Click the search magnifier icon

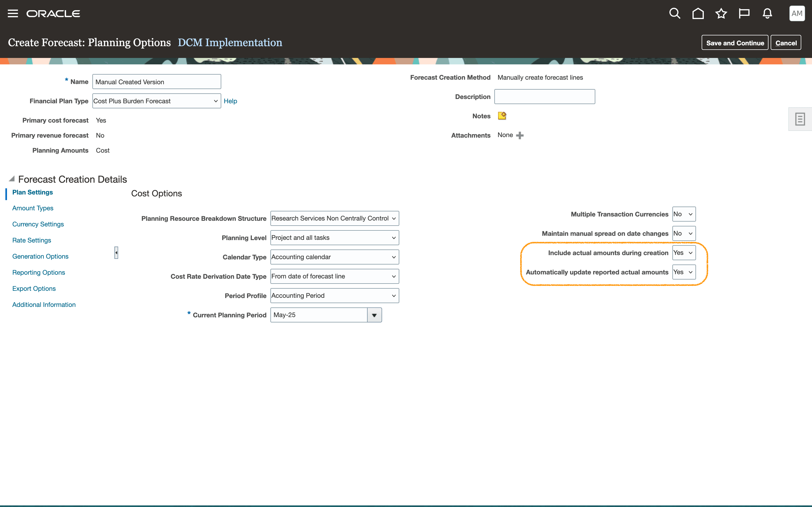pyautogui.click(x=675, y=13)
